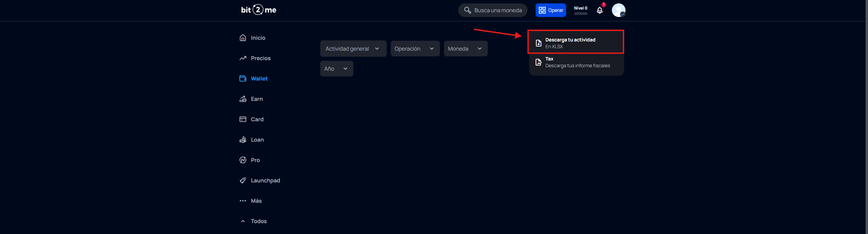
Task: Click the Tax report file icon
Action: click(539, 62)
